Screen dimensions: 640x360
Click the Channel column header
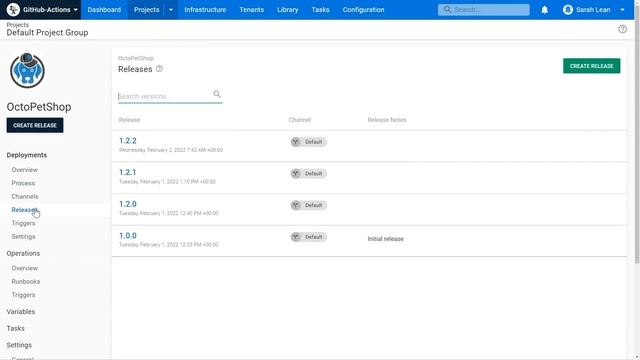[x=300, y=120]
